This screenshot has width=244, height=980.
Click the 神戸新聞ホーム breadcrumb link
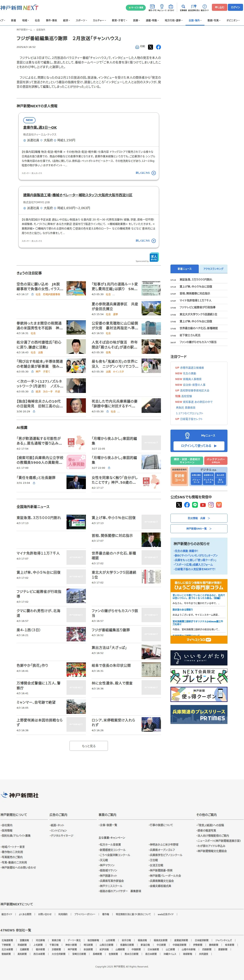24,29
